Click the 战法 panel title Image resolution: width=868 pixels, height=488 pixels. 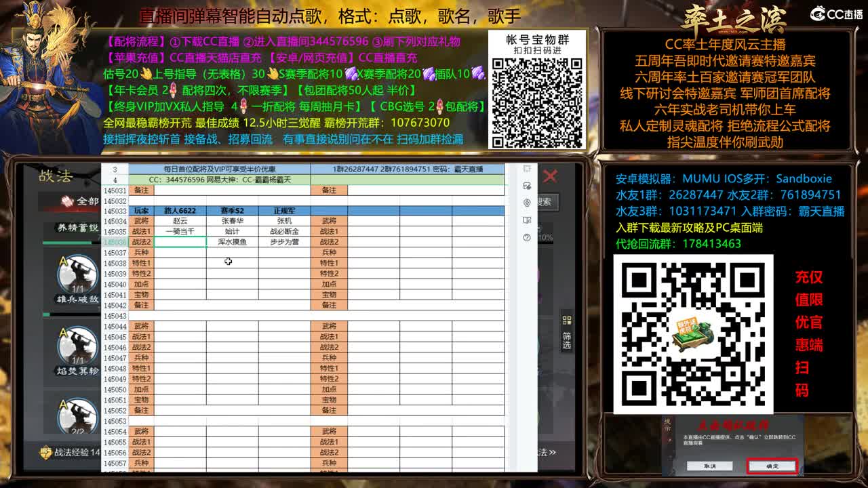(55, 176)
